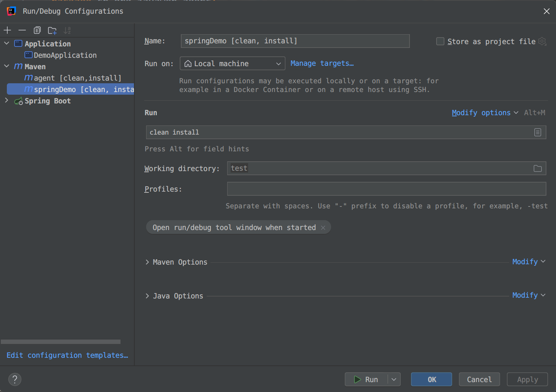Image resolution: width=556 pixels, height=392 pixels.
Task: Click the Apply button
Action: (x=527, y=379)
